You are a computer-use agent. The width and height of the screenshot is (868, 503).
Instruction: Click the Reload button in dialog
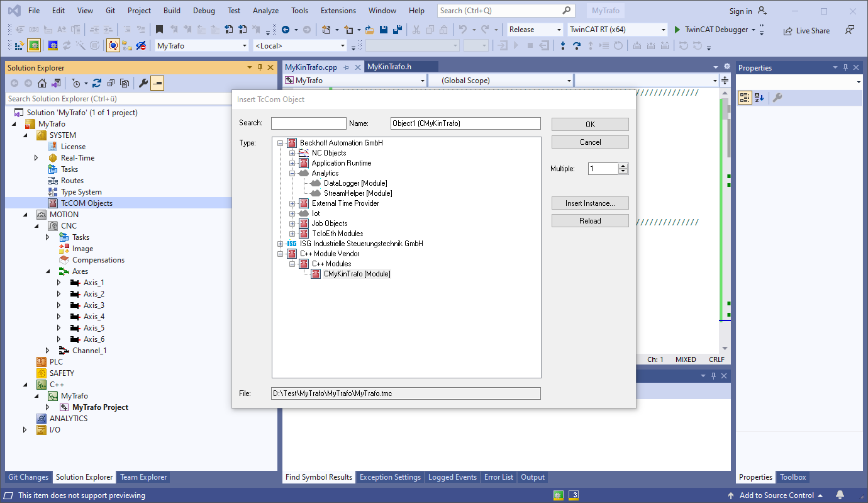[x=590, y=221]
